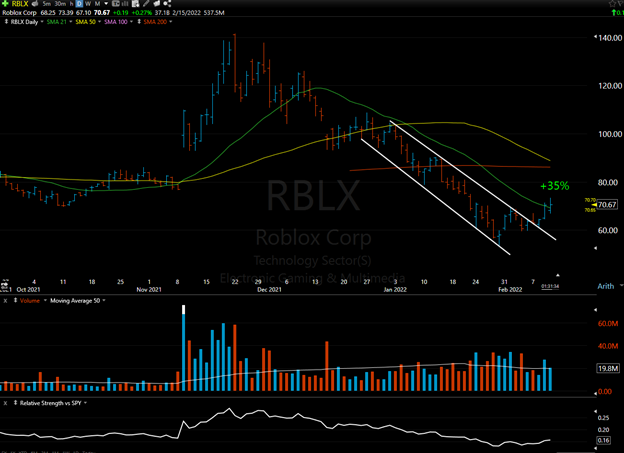Switch to 30m timeframe
The width and height of the screenshot is (624, 453).
click(x=60, y=4)
